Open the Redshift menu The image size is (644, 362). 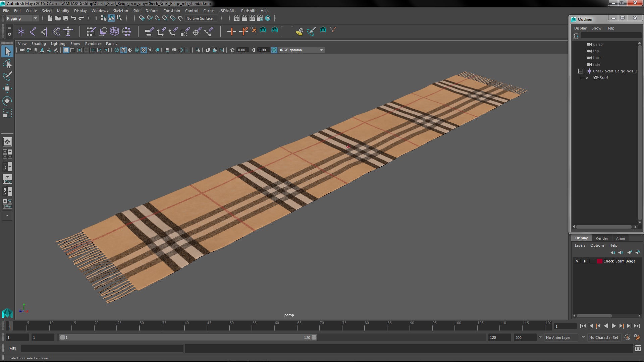coord(248,11)
